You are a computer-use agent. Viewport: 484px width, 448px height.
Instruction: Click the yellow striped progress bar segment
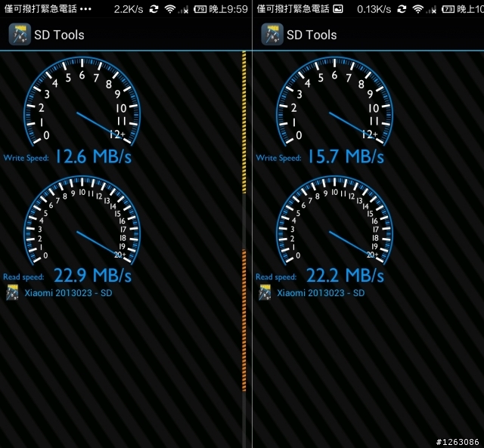pos(244,122)
